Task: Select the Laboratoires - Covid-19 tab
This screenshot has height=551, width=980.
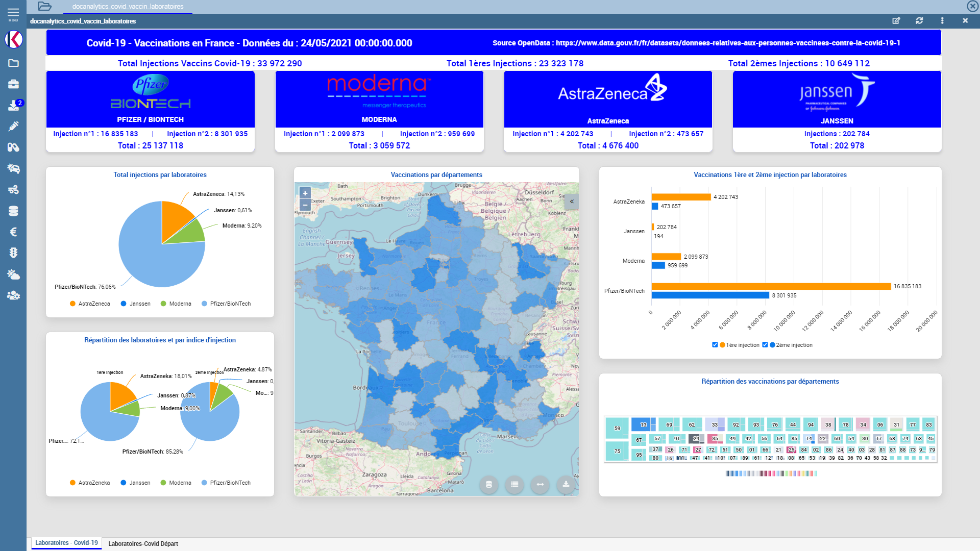Action: click(x=66, y=543)
